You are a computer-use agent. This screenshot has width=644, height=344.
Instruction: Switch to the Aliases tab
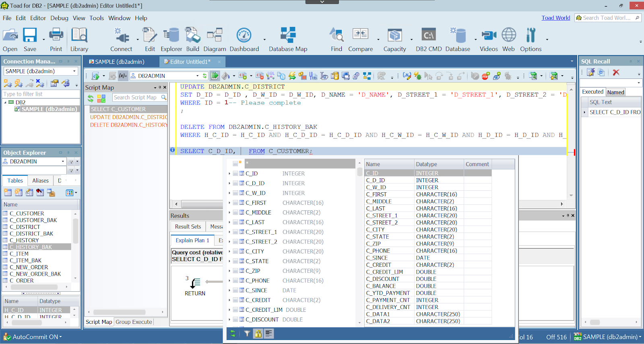point(40,181)
